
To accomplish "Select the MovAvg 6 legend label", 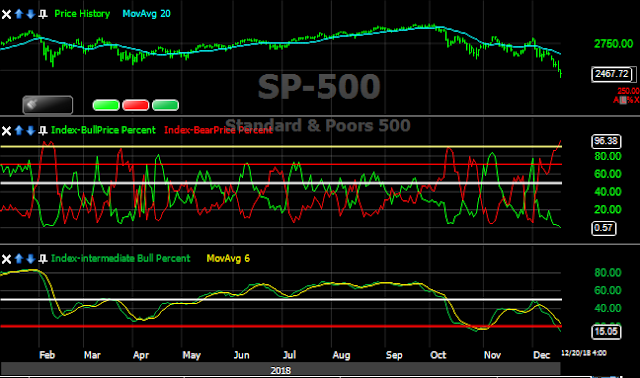I will [228, 258].
